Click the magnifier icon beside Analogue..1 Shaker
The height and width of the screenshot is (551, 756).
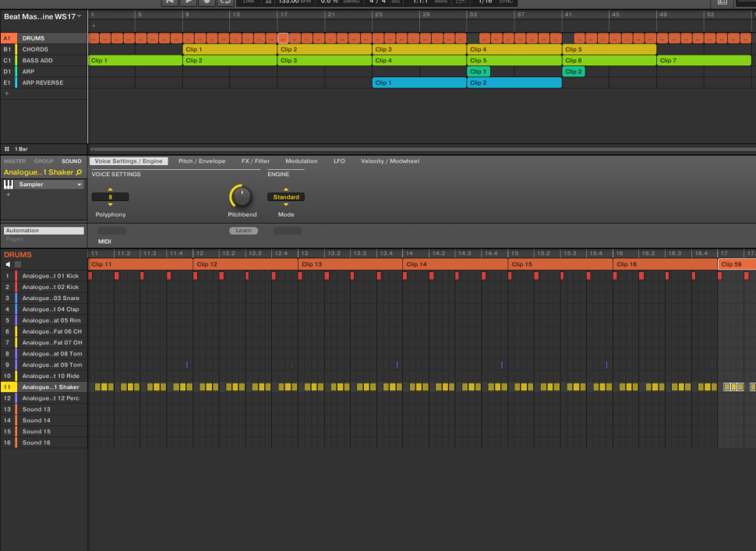(79, 172)
